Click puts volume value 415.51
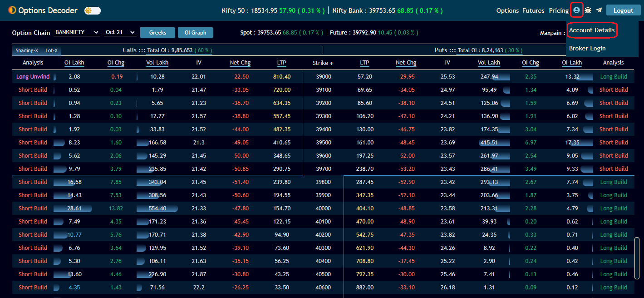 [489, 143]
